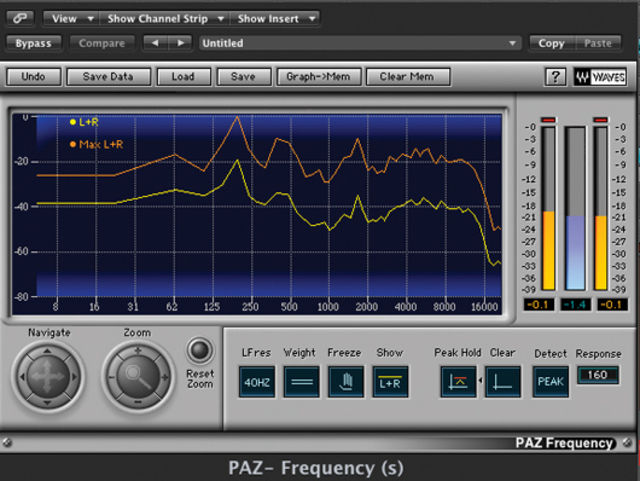Navigate down on the Navigate pad
640x481 pixels.
(47, 402)
